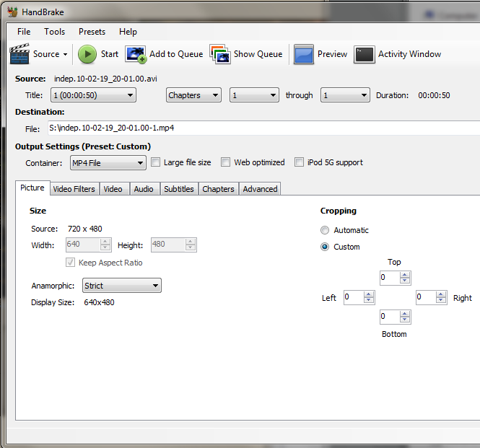Click the Activity Window label
The image size is (480, 448).
click(x=409, y=54)
